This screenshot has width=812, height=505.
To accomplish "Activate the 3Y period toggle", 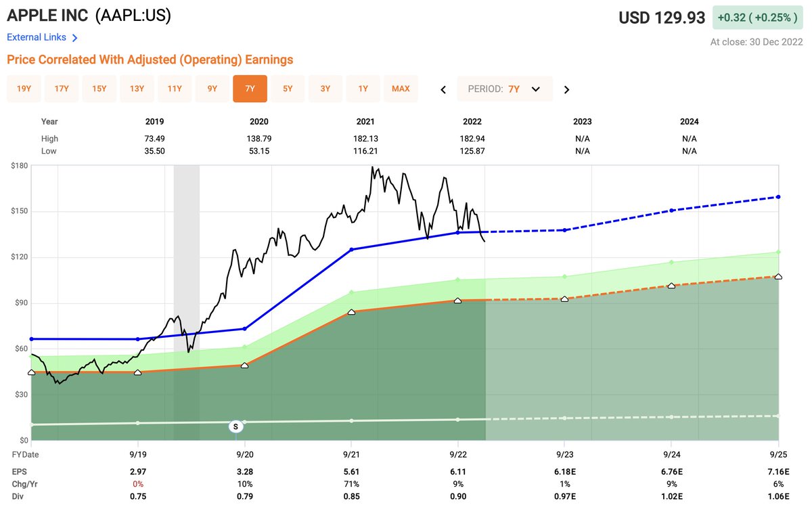I will pos(325,89).
